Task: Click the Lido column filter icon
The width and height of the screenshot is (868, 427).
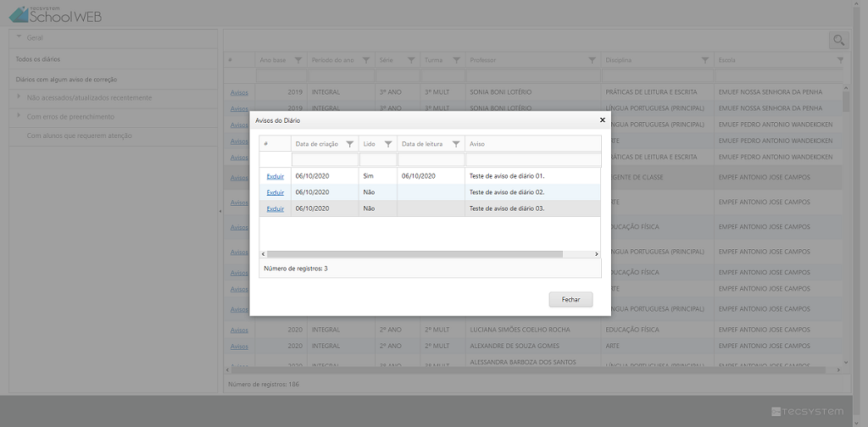Action: point(388,144)
